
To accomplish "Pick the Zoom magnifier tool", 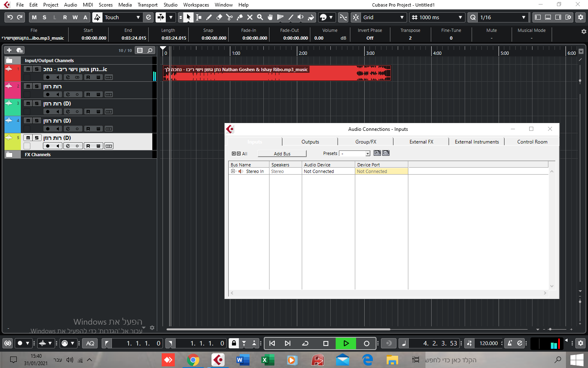I will click(x=260, y=17).
